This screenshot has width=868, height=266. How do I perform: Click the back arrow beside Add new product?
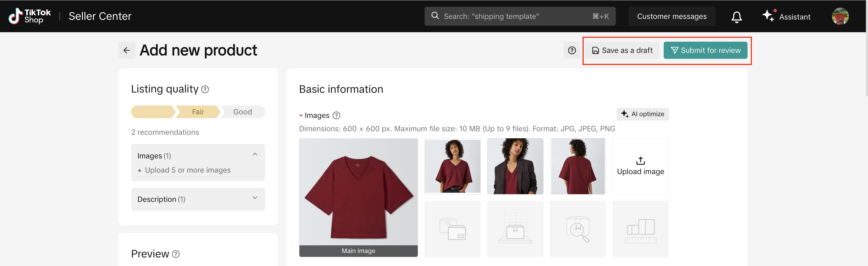[127, 50]
